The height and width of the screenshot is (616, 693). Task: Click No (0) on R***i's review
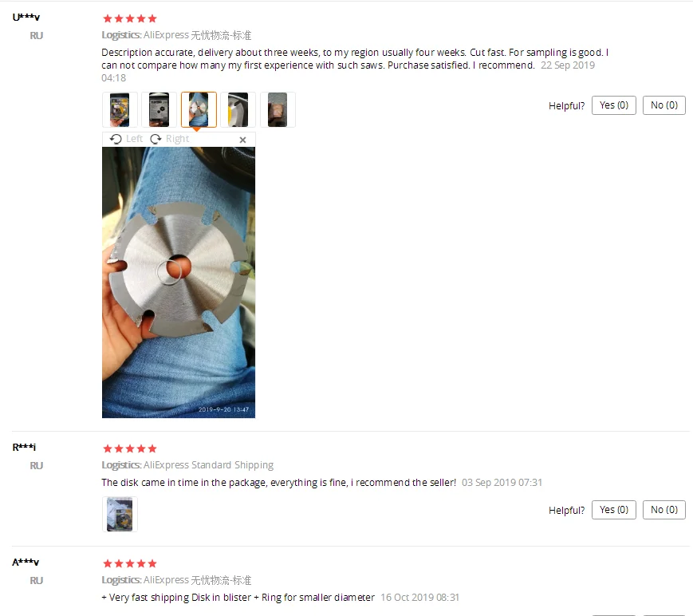pos(663,510)
